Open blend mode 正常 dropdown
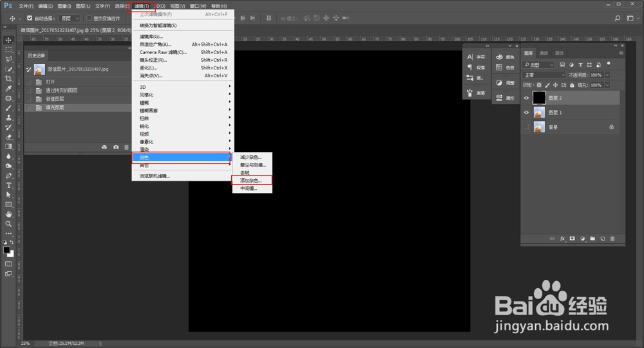The width and height of the screenshot is (644, 348). coord(544,75)
